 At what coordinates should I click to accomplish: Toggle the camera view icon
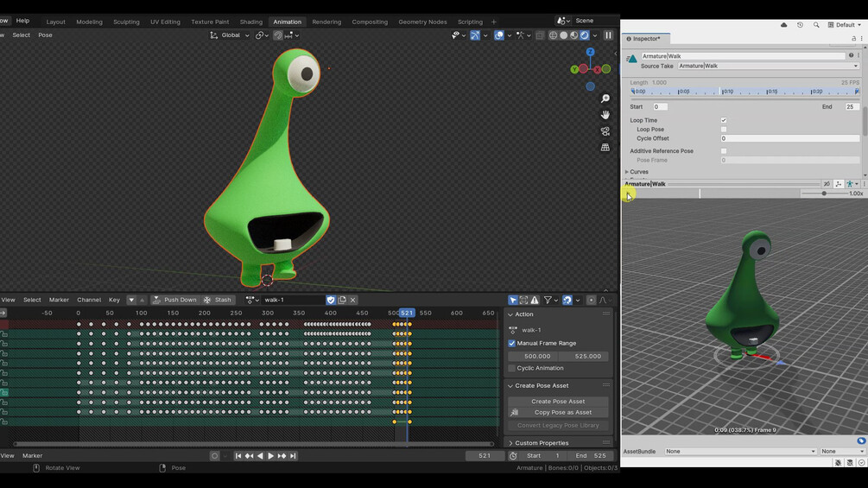605,131
